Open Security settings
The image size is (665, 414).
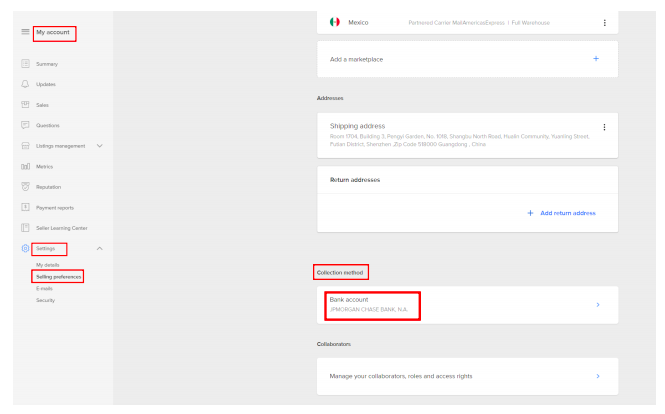click(x=45, y=300)
